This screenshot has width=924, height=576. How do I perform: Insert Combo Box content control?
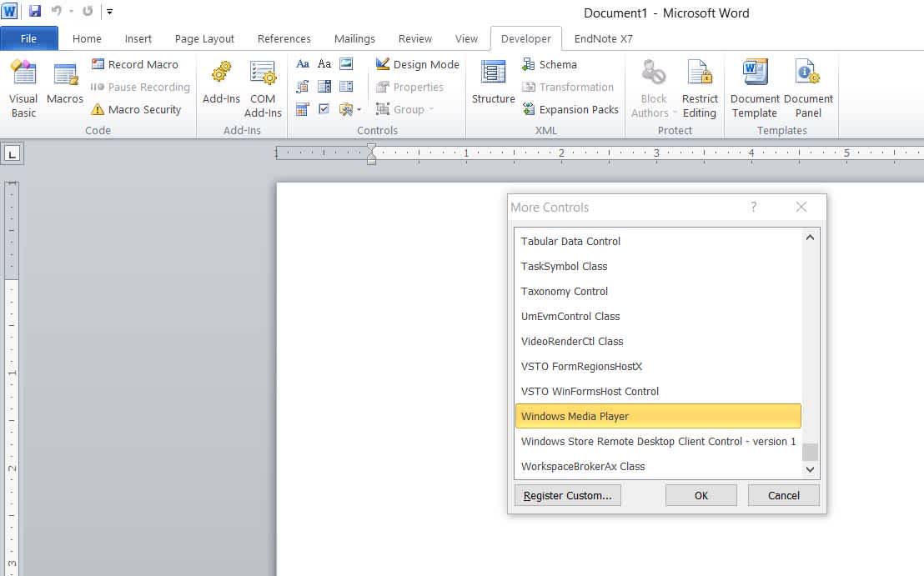(x=324, y=87)
